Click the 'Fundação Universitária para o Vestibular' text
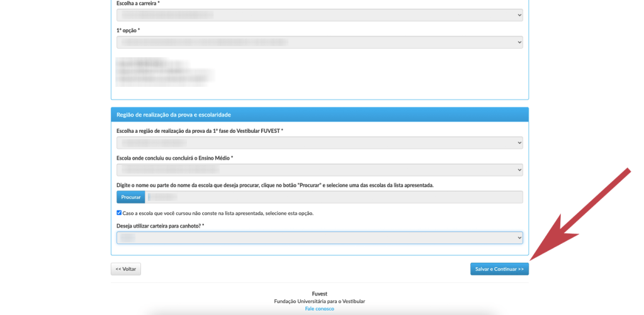The width and height of the screenshot is (644, 315). pos(320,301)
